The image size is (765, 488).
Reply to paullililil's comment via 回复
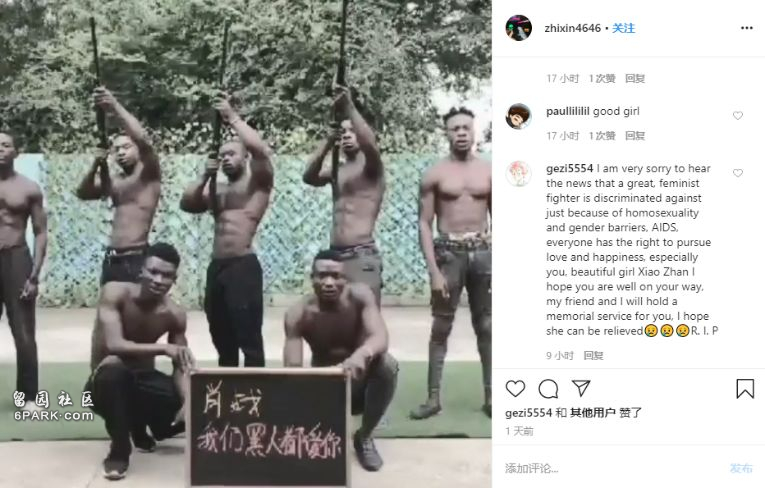pyautogui.click(x=635, y=136)
